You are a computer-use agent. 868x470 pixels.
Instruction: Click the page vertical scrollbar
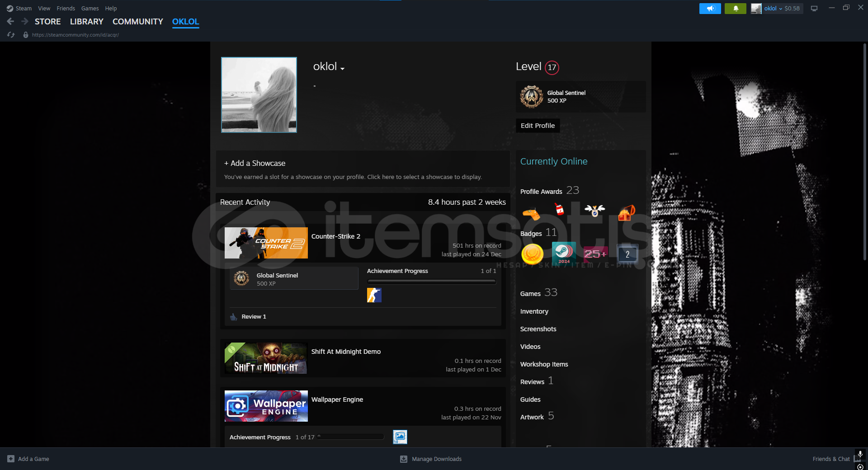pos(864,152)
